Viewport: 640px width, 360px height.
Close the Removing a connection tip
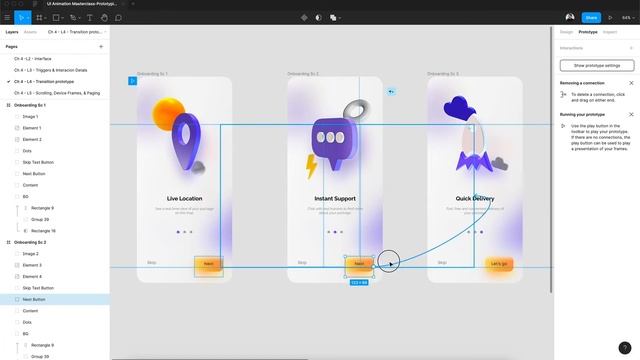pyautogui.click(x=631, y=83)
